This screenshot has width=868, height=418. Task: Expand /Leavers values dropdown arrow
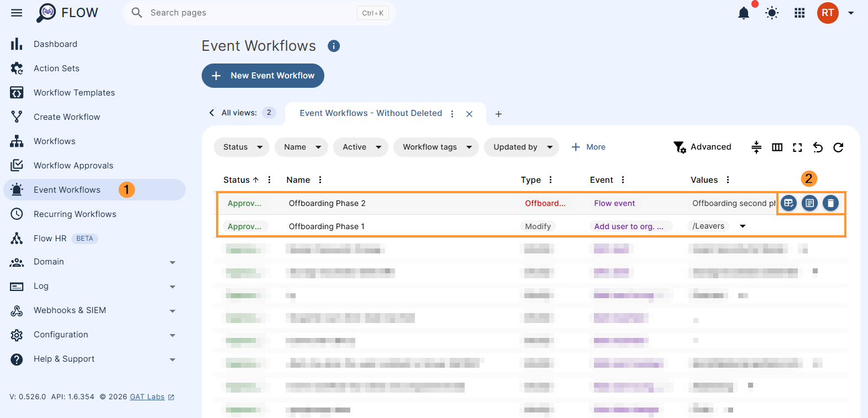743,226
